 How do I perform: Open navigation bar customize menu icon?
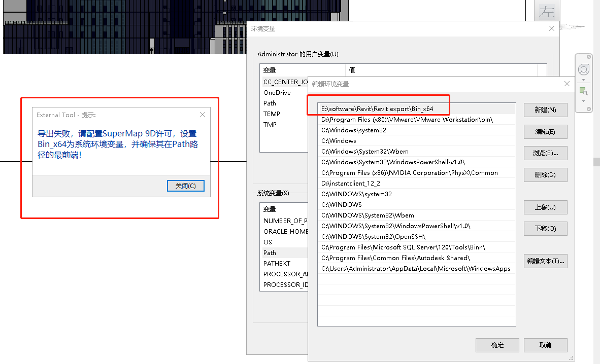[x=589, y=109]
